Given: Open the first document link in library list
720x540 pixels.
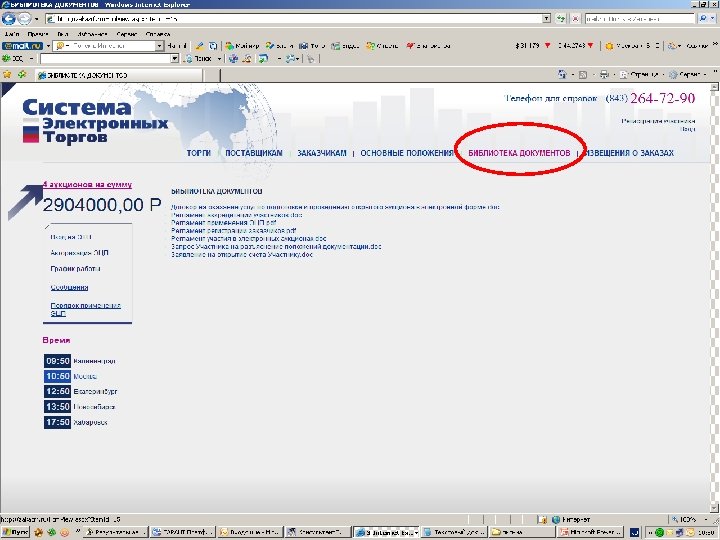Looking at the screenshot, I should tap(335, 207).
